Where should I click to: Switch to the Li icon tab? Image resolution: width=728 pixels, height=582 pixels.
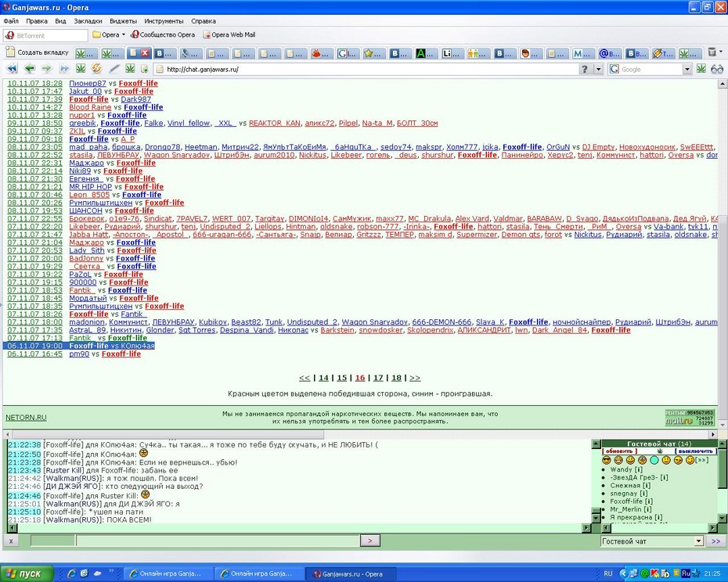pyautogui.click(x=452, y=53)
